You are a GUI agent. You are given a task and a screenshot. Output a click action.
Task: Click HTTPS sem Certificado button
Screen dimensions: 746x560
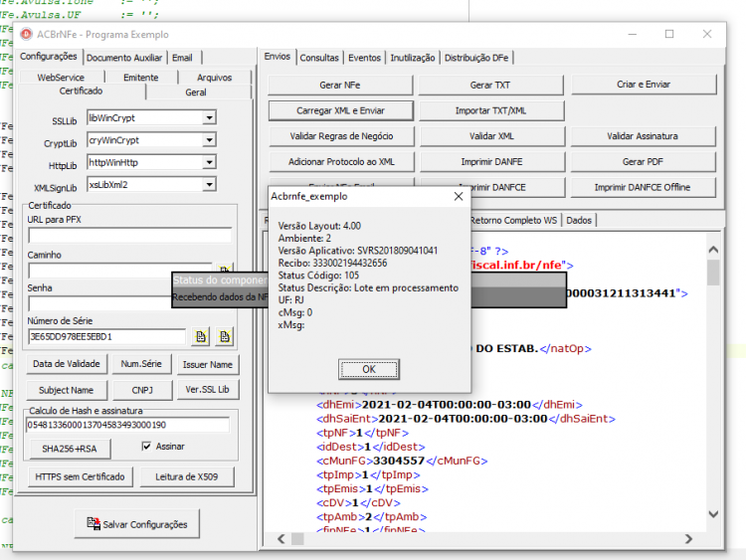[x=80, y=476]
